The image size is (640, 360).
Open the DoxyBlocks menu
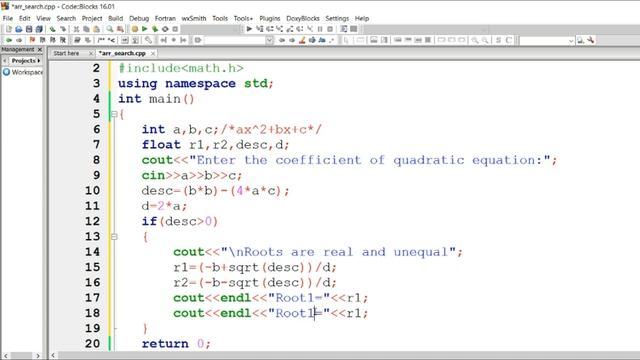[x=303, y=18]
